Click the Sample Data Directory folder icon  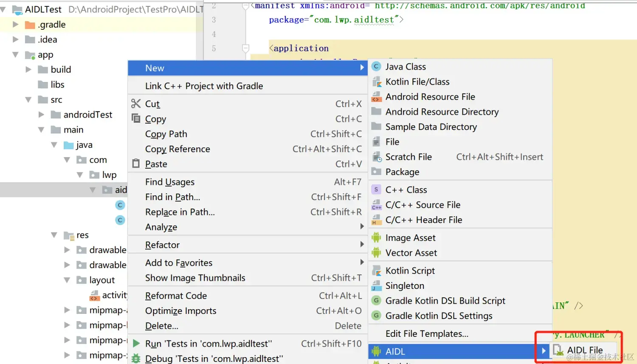pos(376,127)
